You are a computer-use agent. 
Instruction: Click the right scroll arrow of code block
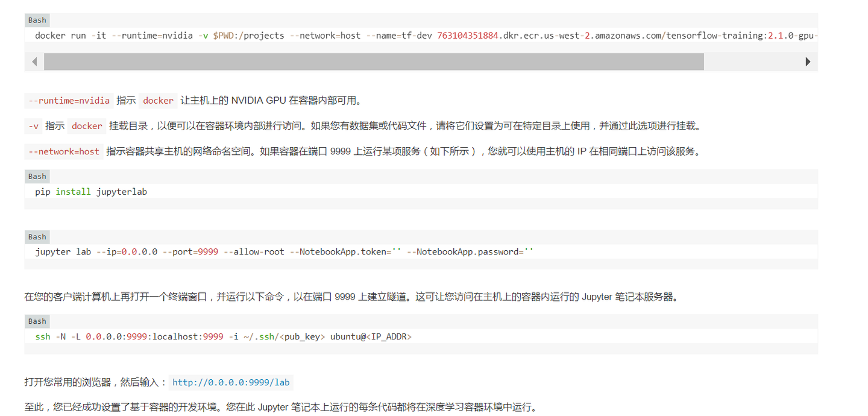(x=808, y=61)
